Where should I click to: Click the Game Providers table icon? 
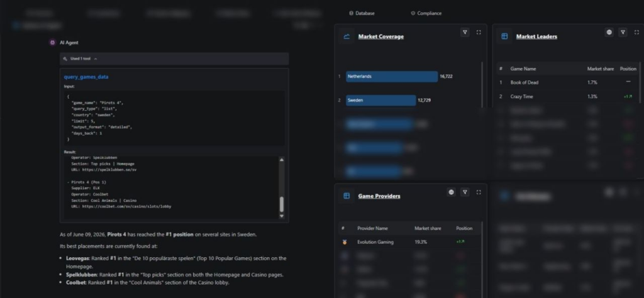(x=347, y=196)
